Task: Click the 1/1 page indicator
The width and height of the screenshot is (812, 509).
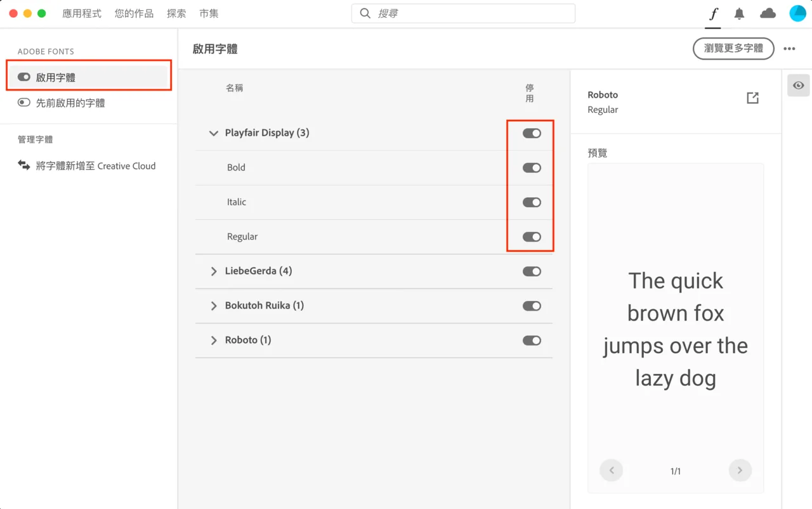Action: [676, 471]
